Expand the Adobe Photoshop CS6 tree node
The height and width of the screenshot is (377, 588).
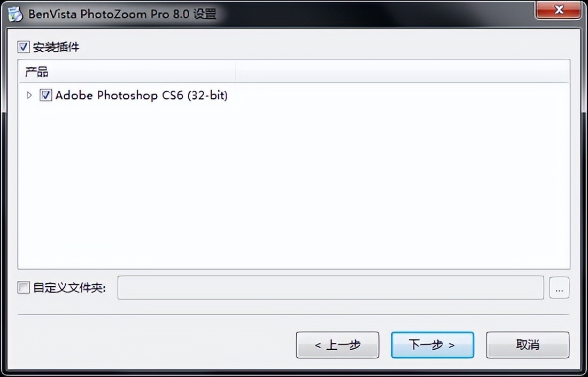click(x=29, y=95)
